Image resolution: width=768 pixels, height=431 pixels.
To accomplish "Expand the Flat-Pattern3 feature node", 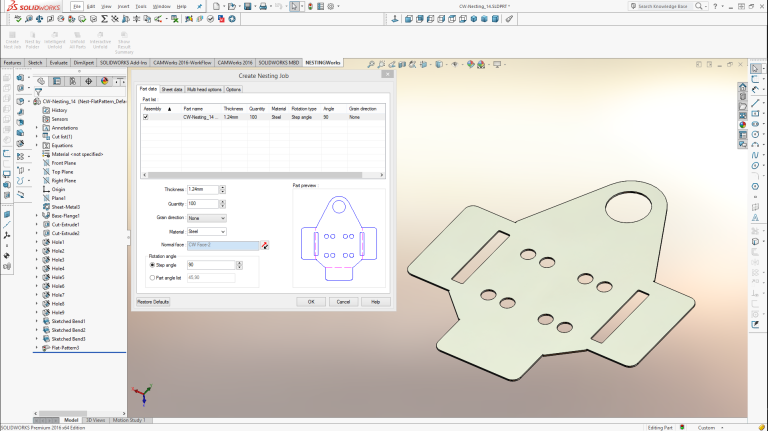I will [37, 348].
